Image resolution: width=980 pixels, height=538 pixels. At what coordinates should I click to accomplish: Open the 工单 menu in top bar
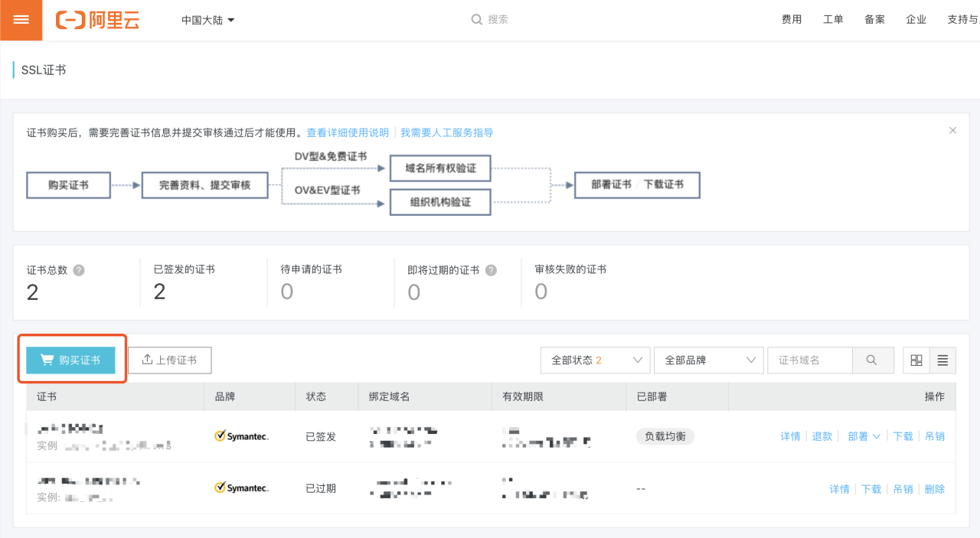pos(833,20)
